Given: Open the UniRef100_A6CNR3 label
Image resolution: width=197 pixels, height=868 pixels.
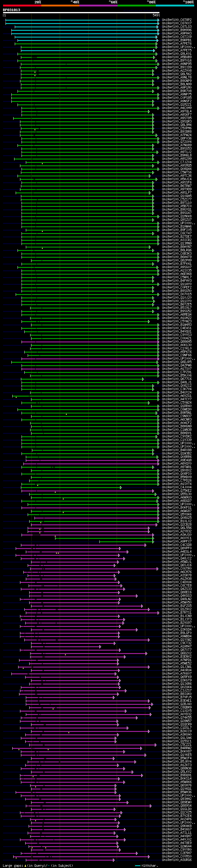Looking at the screenshot, I should [177, 420].
